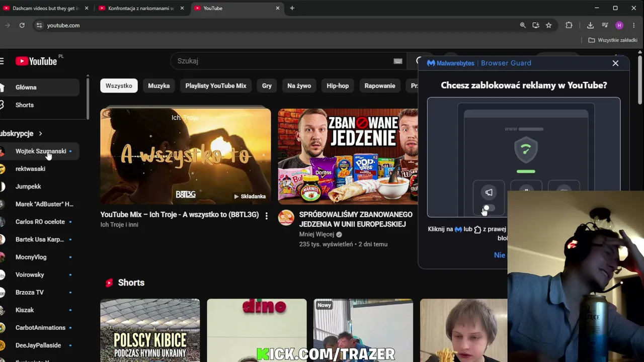Open video title Spróbowaliśmy zbanowanego jedzenia
Image resolution: width=644 pixels, height=362 pixels.
356,219
